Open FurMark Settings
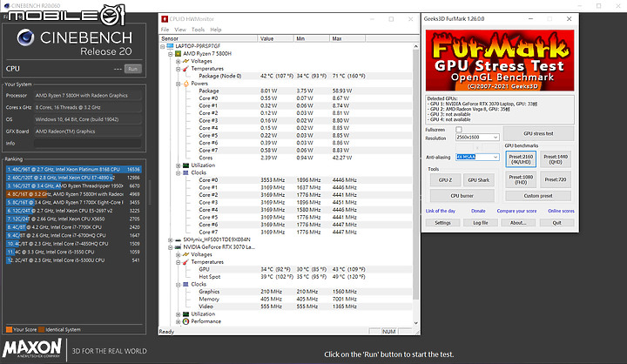The width and height of the screenshot is (627, 364). click(442, 223)
